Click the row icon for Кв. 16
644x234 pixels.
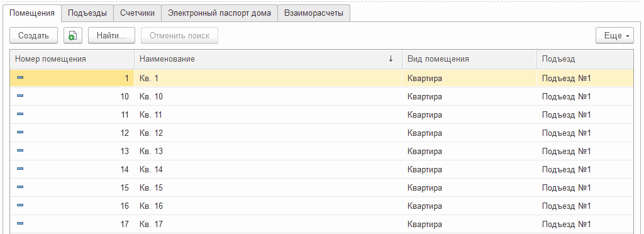pyautogui.click(x=20, y=205)
